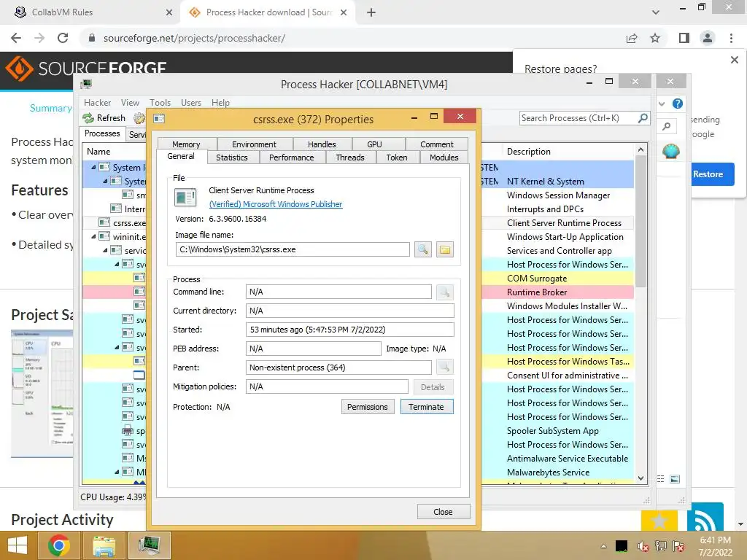The image size is (747, 560).
Task: Inspect image file with magnifier icon
Action: tap(422, 249)
